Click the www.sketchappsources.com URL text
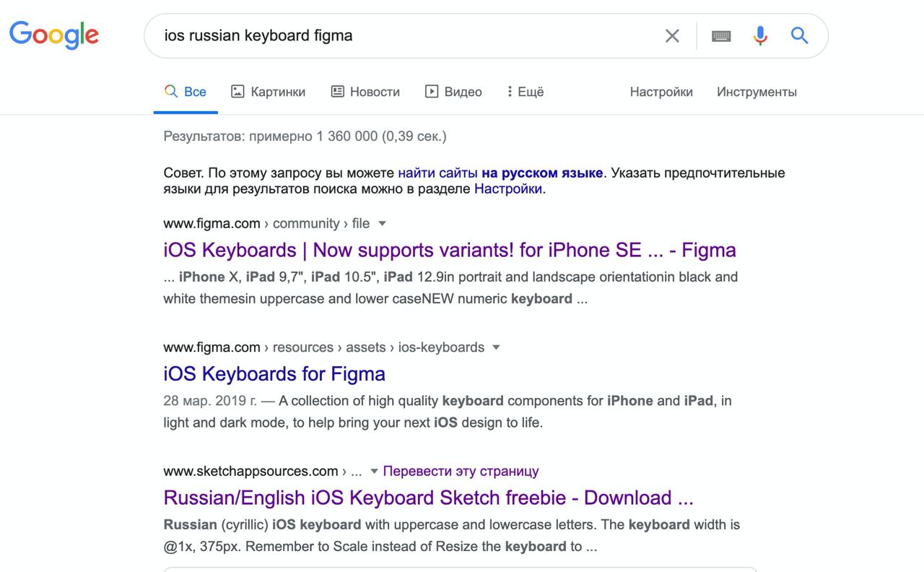The height and width of the screenshot is (572, 924). click(x=250, y=471)
